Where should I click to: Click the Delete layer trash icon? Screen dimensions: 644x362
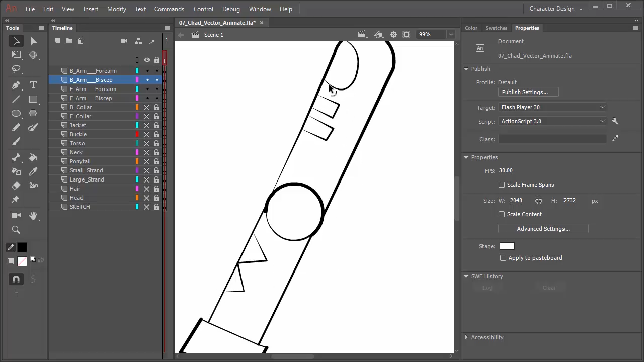click(x=80, y=41)
